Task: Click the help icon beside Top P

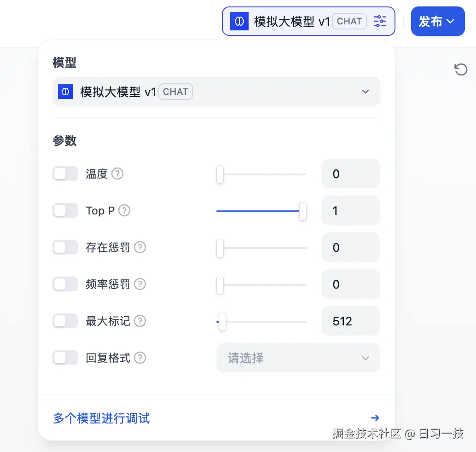Action: [124, 211]
